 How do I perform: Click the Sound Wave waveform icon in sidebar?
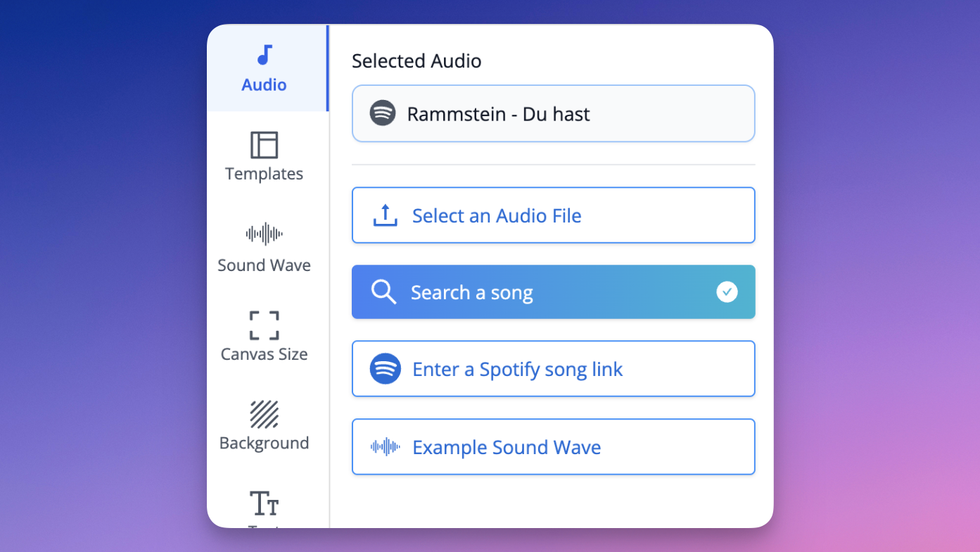[x=265, y=234]
